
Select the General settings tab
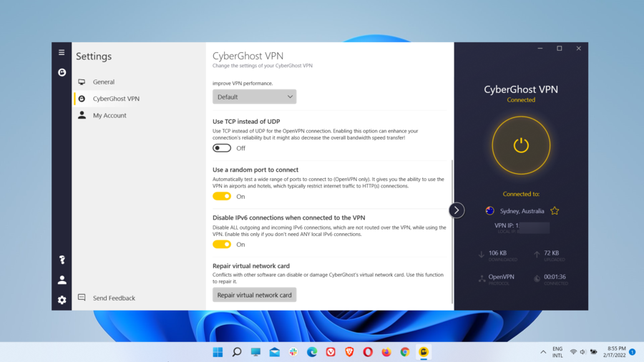click(x=104, y=82)
